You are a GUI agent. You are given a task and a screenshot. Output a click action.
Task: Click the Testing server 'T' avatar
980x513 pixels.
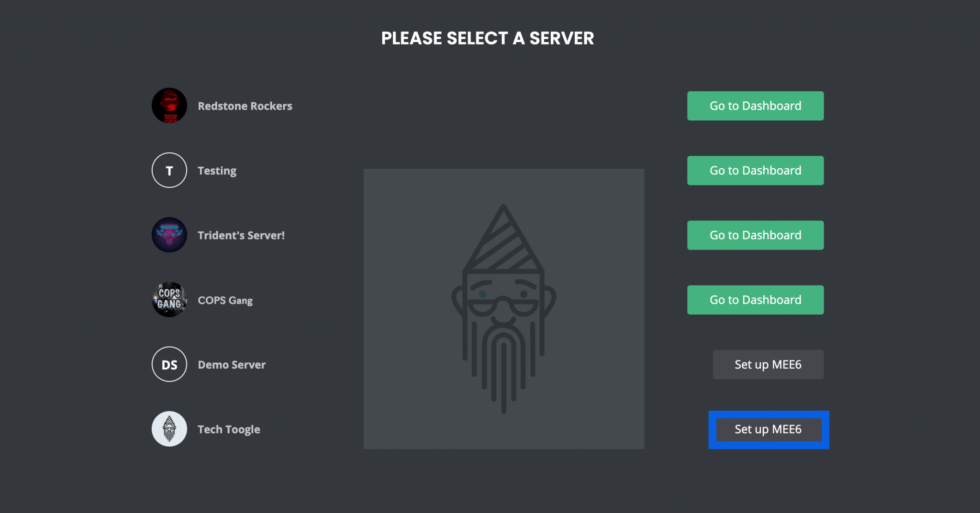point(169,170)
